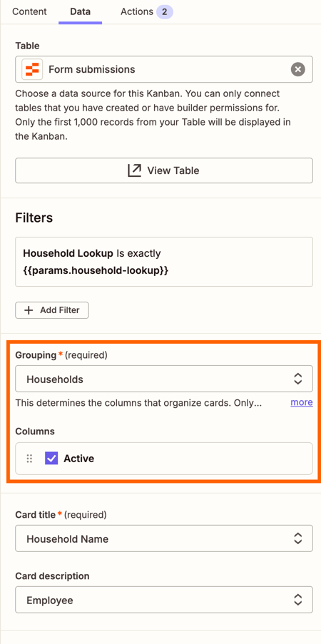The height and width of the screenshot is (644, 321).
Task: Click the Add Filter button
Action: (52, 310)
